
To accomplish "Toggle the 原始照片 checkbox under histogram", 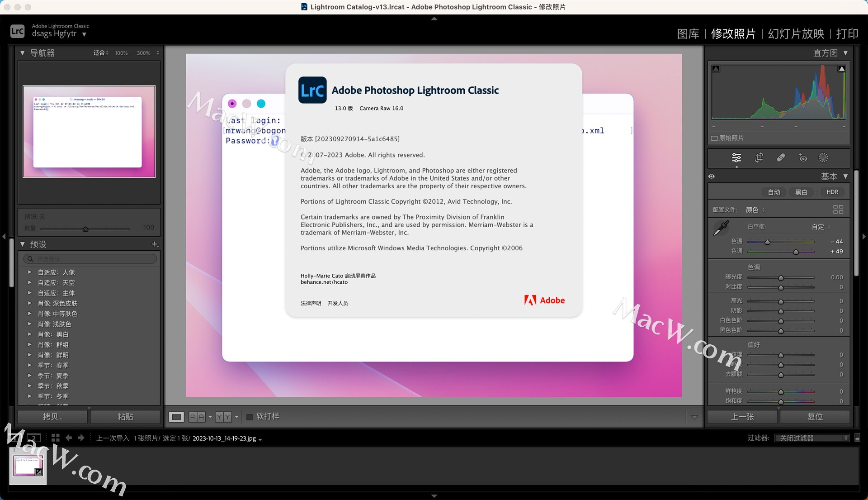I will (714, 138).
